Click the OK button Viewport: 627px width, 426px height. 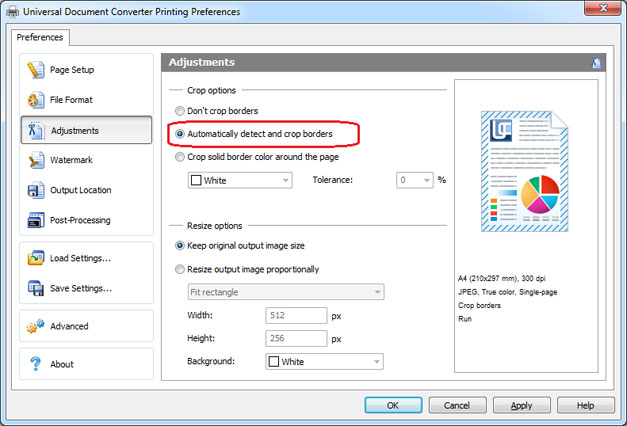(393, 405)
